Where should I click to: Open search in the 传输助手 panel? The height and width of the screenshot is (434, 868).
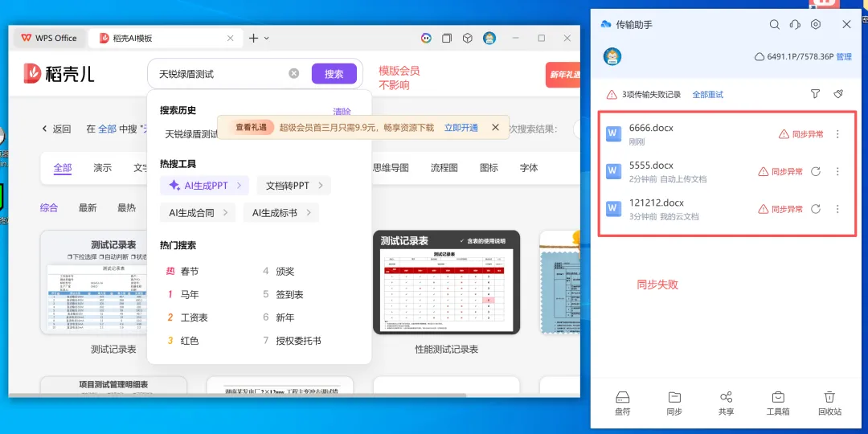(x=775, y=24)
